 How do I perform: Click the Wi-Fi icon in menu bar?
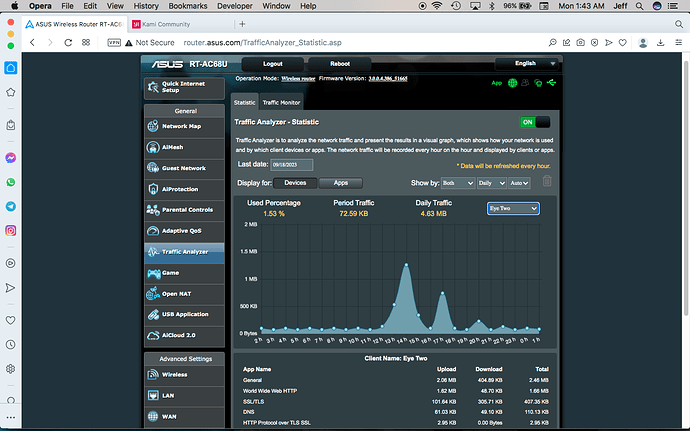pos(437,6)
